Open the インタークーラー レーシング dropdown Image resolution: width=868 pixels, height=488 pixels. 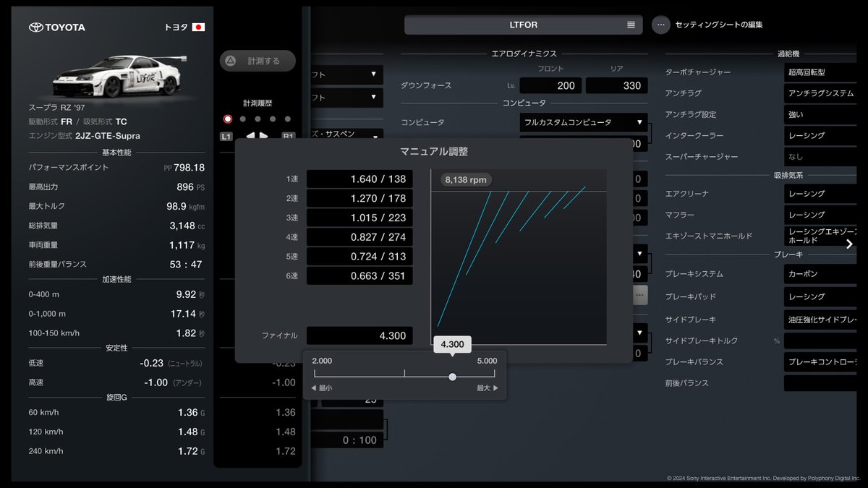(x=820, y=135)
